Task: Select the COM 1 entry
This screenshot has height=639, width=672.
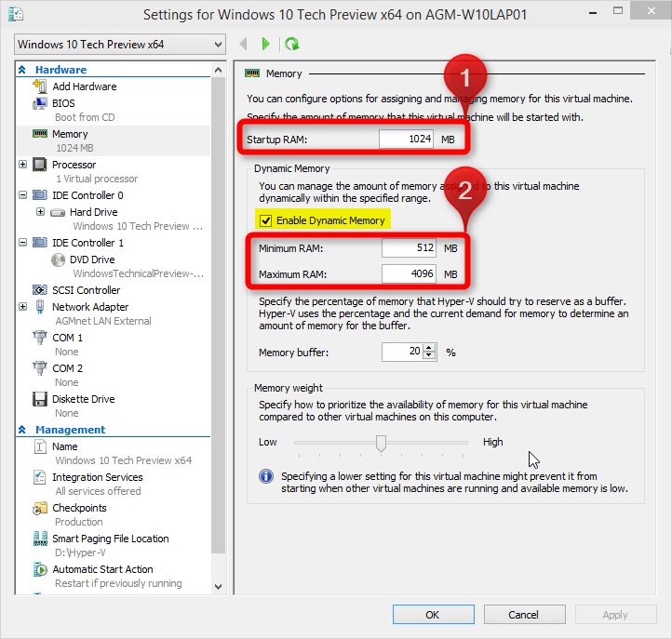Action: [67, 338]
